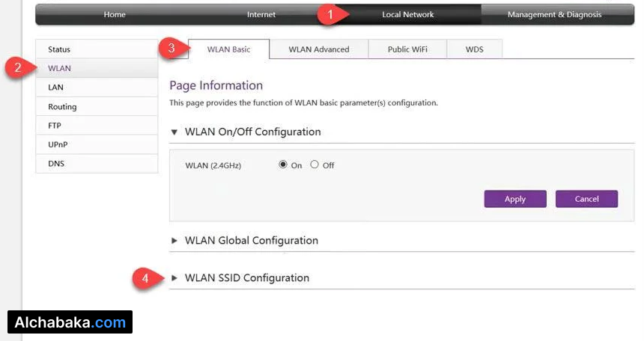Switch to the WDS tab

click(474, 49)
